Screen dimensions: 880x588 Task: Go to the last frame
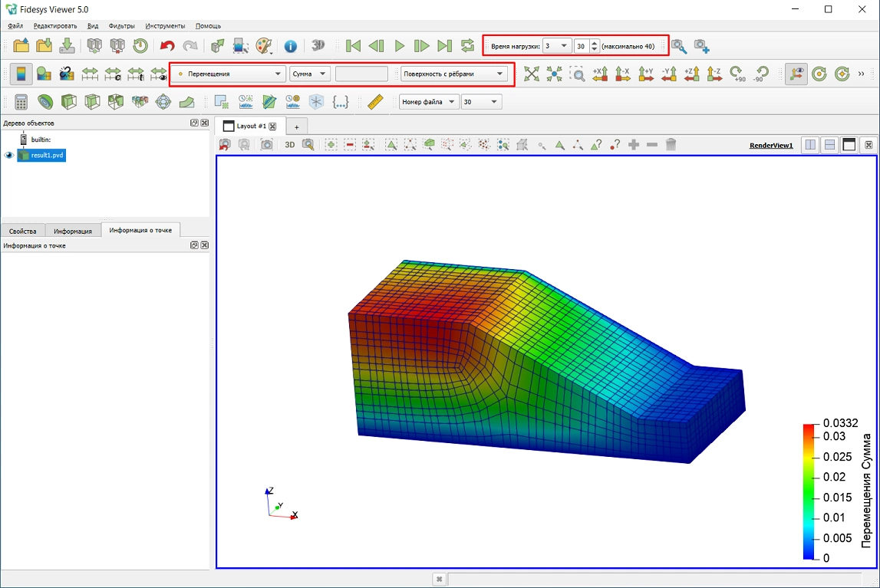click(444, 46)
